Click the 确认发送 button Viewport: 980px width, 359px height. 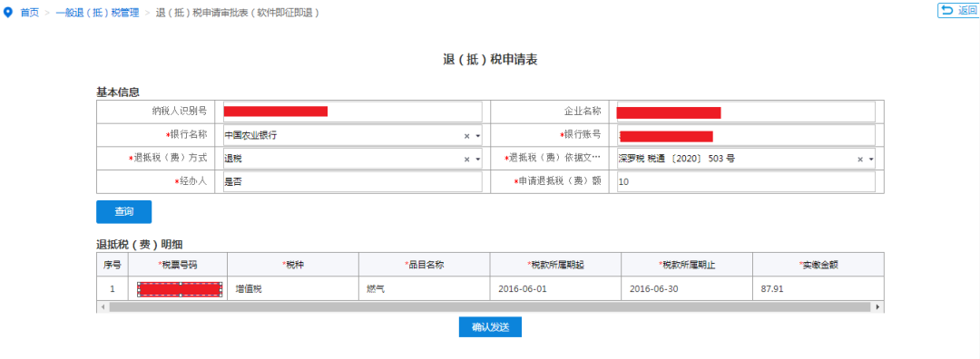pos(490,326)
